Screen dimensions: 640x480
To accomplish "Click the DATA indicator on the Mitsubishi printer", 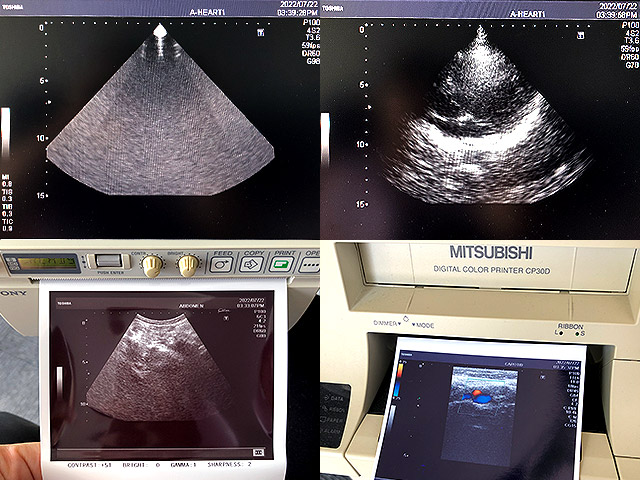I will [x=336, y=398].
